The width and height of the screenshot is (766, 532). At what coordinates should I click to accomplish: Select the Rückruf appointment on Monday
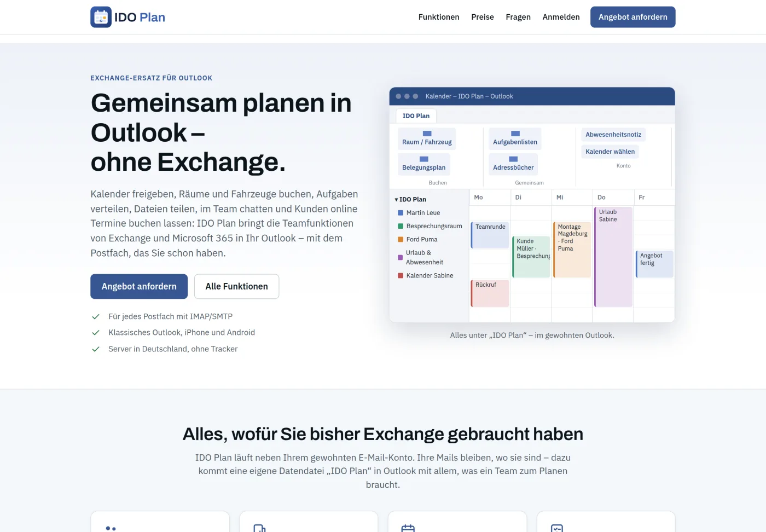tap(490, 293)
